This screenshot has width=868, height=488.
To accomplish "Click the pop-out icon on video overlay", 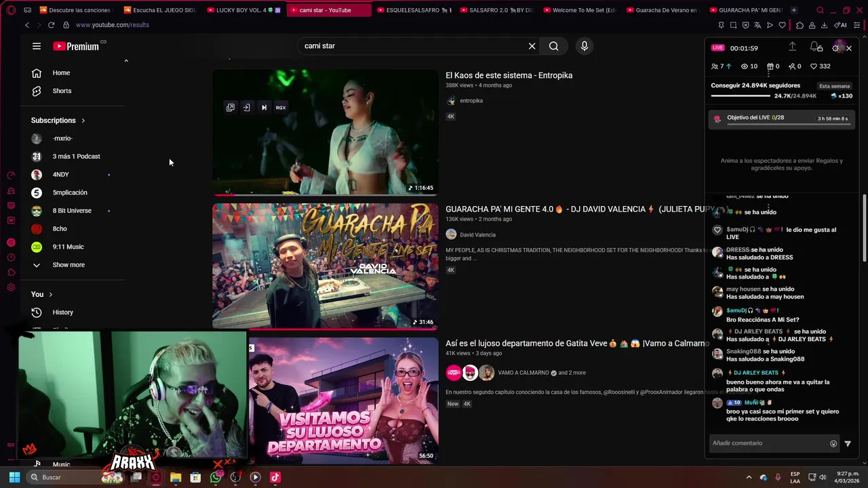I will (231, 108).
